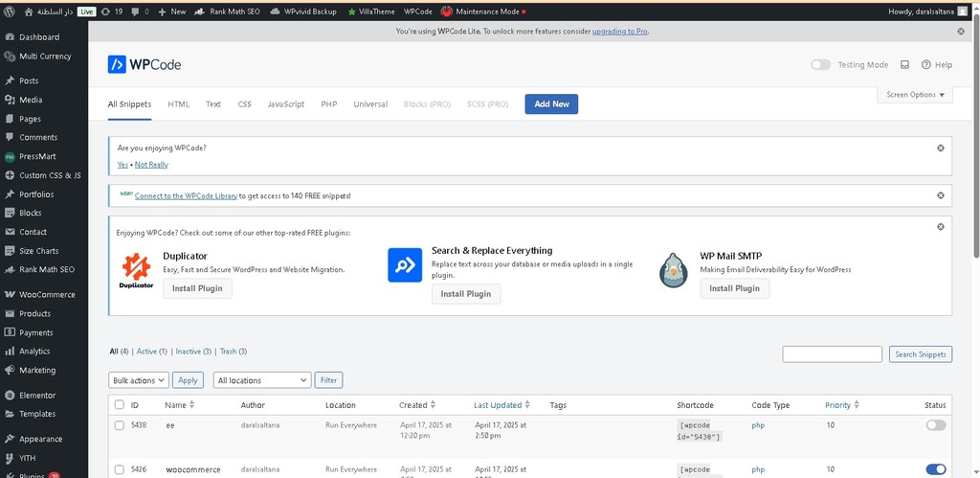Open the Help question mark icon
Viewport: 980px width, 478px height.
(926, 64)
